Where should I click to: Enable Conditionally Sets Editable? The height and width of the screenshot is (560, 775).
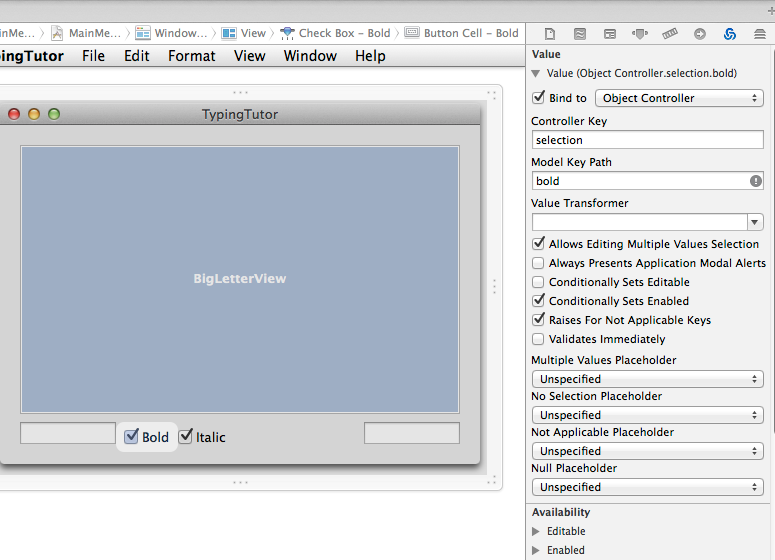coord(538,282)
